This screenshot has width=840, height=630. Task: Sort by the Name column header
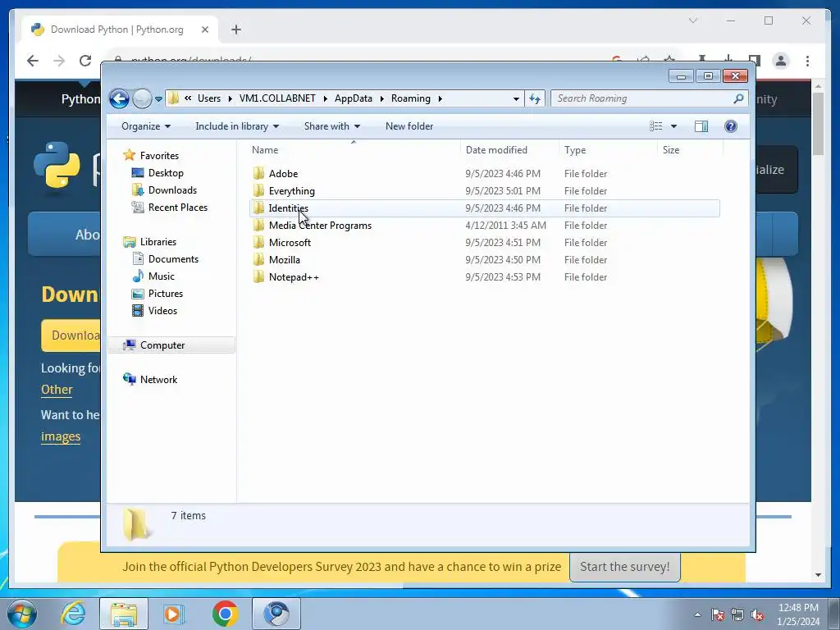tap(265, 150)
